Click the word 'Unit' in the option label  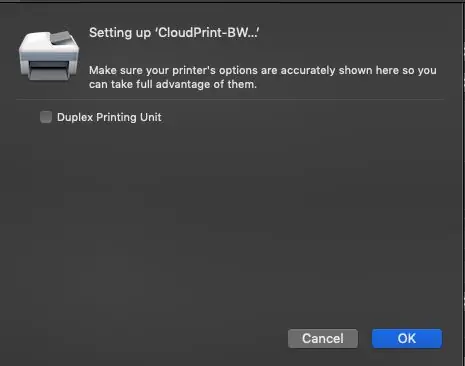(x=151, y=117)
